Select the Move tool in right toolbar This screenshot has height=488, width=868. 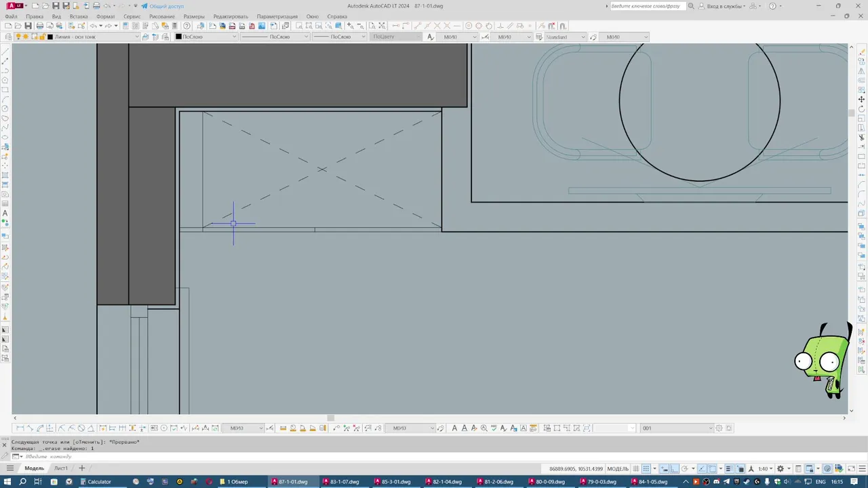click(862, 99)
